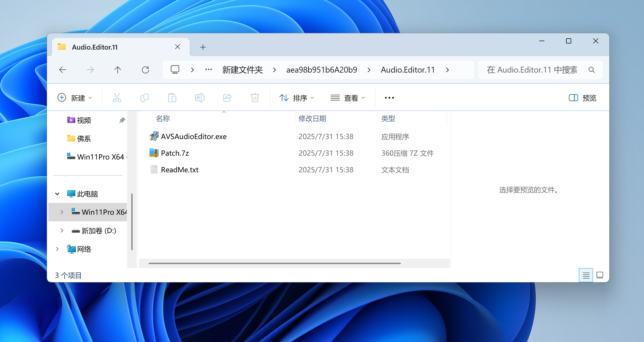
Task: Select the AVSAudioEditor.exe file
Action: pyautogui.click(x=193, y=136)
